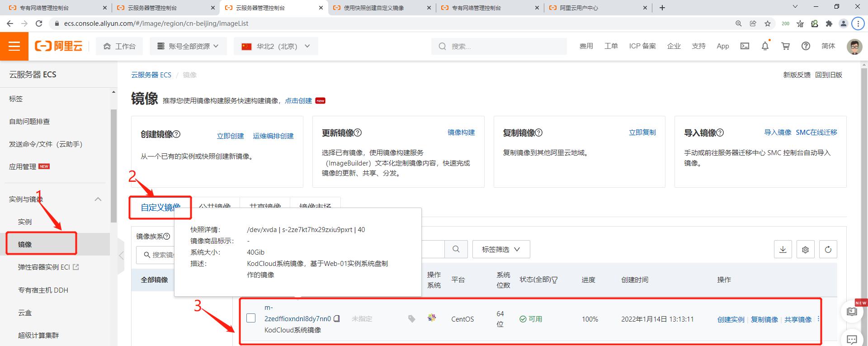Click help icon next to 创建镜像
868x346 pixels.
177,134
